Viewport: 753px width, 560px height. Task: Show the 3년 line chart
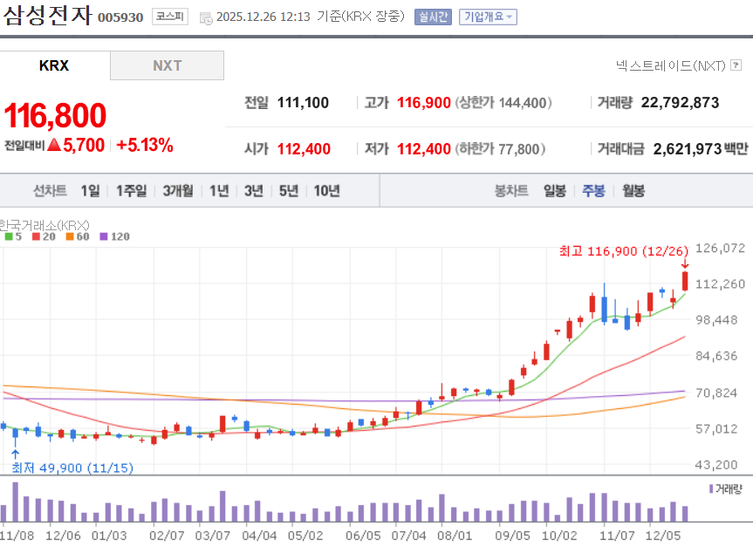[x=254, y=191]
